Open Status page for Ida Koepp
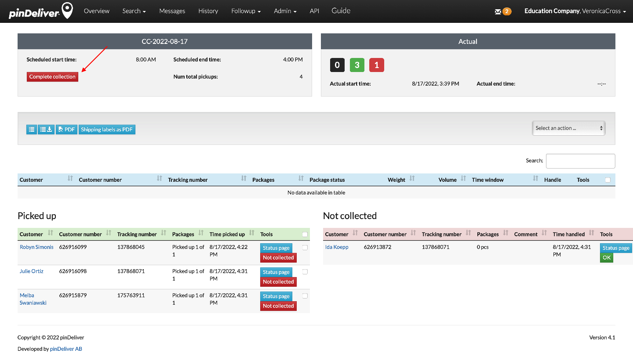The width and height of the screenshot is (633, 364). 616,248
